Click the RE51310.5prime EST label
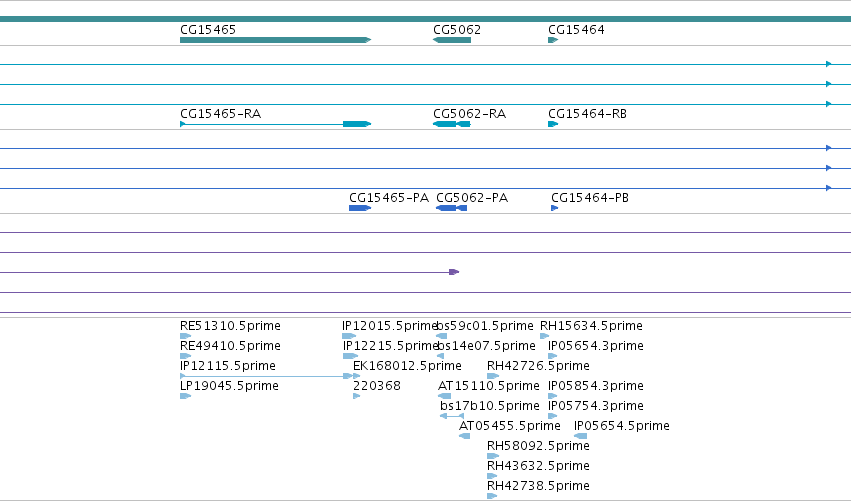The height and width of the screenshot is (501, 851). 230,326
